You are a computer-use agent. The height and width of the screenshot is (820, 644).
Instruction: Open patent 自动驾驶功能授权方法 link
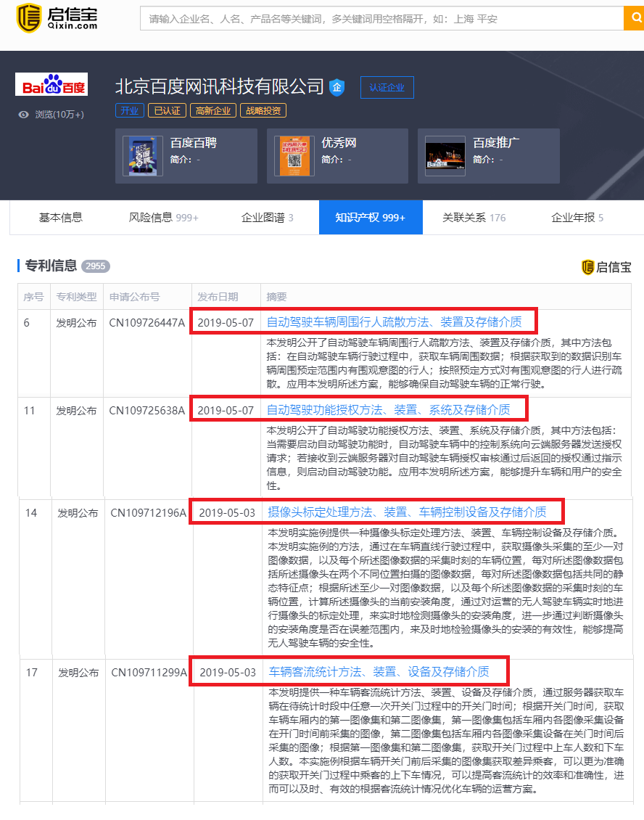[x=389, y=410]
